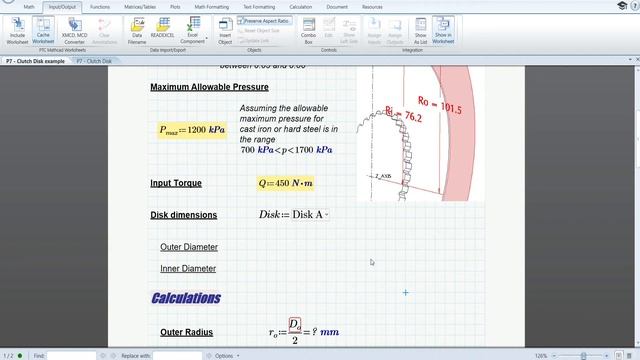The width and height of the screenshot is (640, 360).
Task: Click the Show Left Side icon
Action: (x=349, y=30)
